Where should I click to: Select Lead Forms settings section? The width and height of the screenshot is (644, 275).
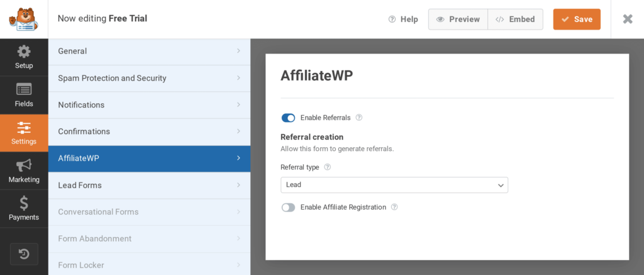tap(150, 186)
